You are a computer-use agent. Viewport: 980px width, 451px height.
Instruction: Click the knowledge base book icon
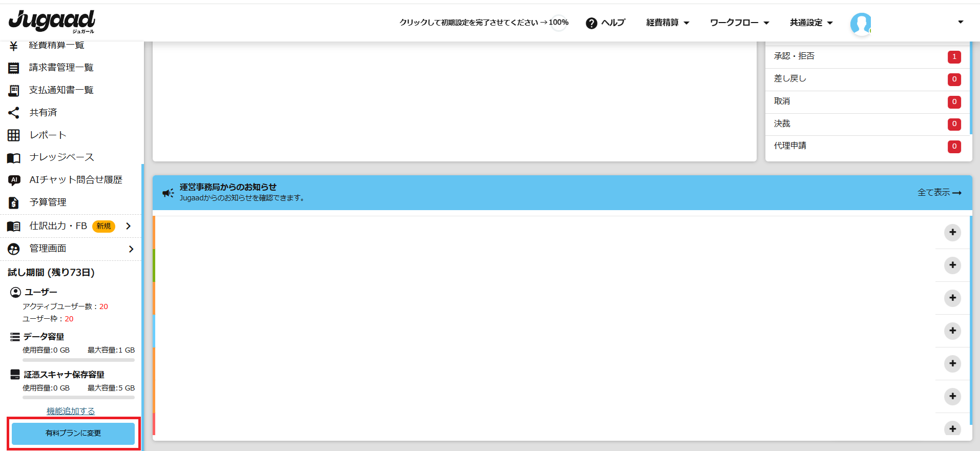point(14,158)
